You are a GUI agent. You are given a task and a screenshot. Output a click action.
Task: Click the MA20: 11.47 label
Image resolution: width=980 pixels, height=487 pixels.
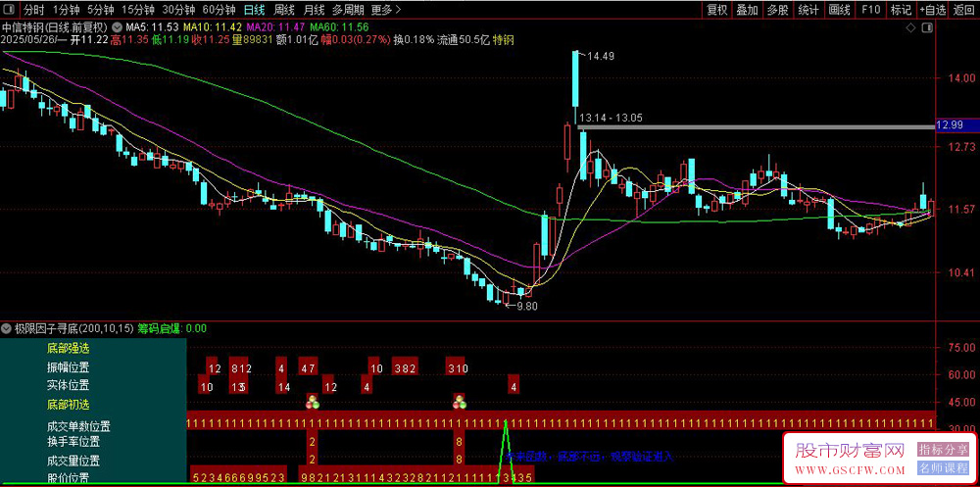click(277, 26)
